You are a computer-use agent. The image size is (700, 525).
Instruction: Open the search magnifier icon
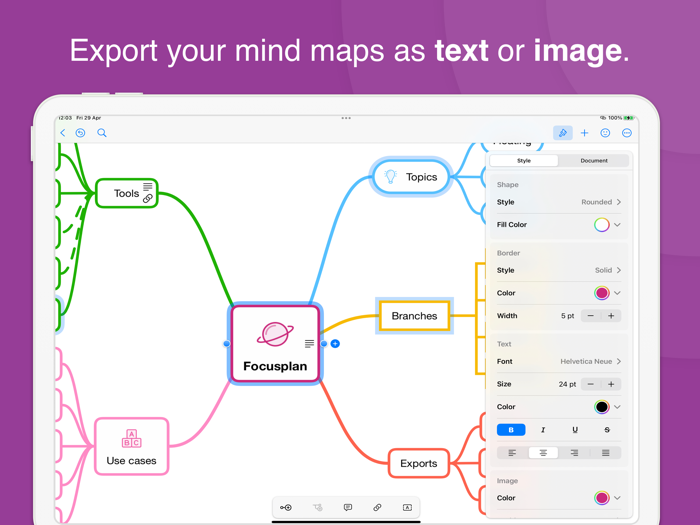coord(102,133)
